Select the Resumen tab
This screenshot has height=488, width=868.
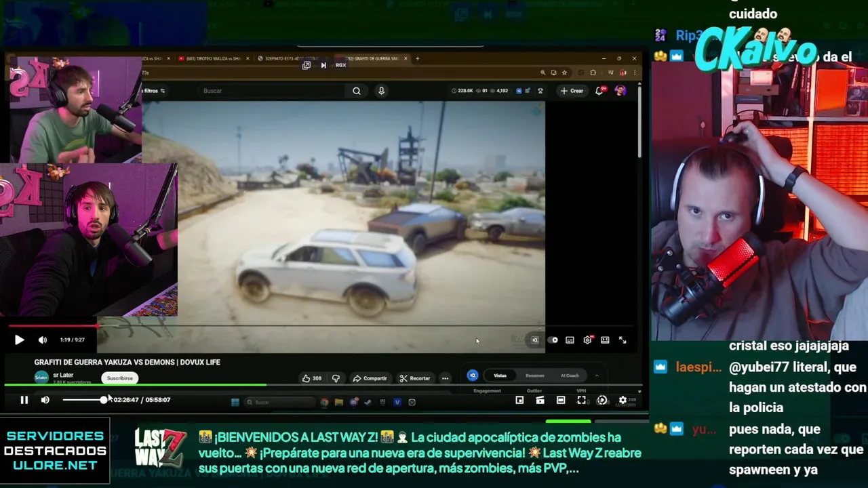535,375
